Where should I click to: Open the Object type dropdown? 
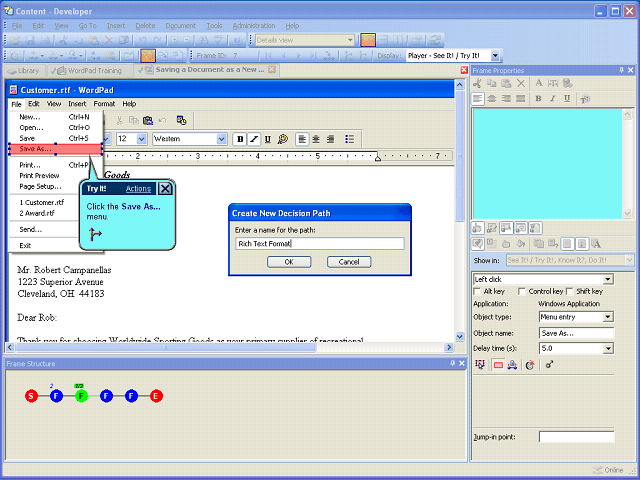point(608,317)
